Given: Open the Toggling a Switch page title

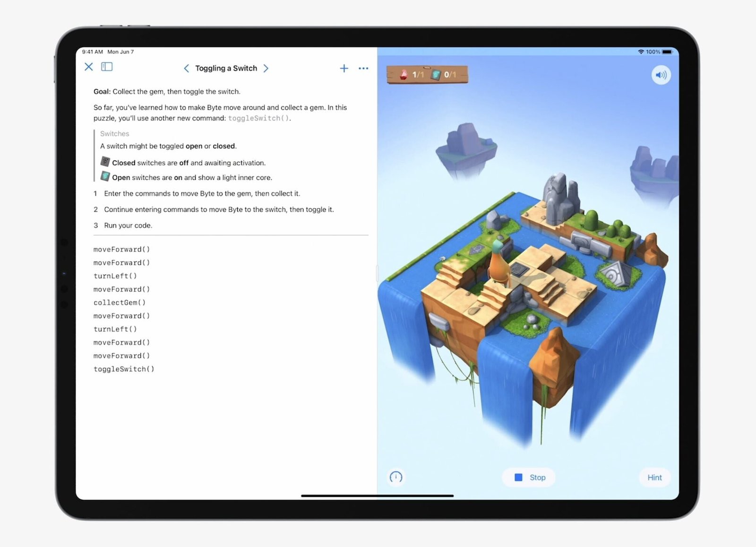Looking at the screenshot, I should click(x=226, y=69).
